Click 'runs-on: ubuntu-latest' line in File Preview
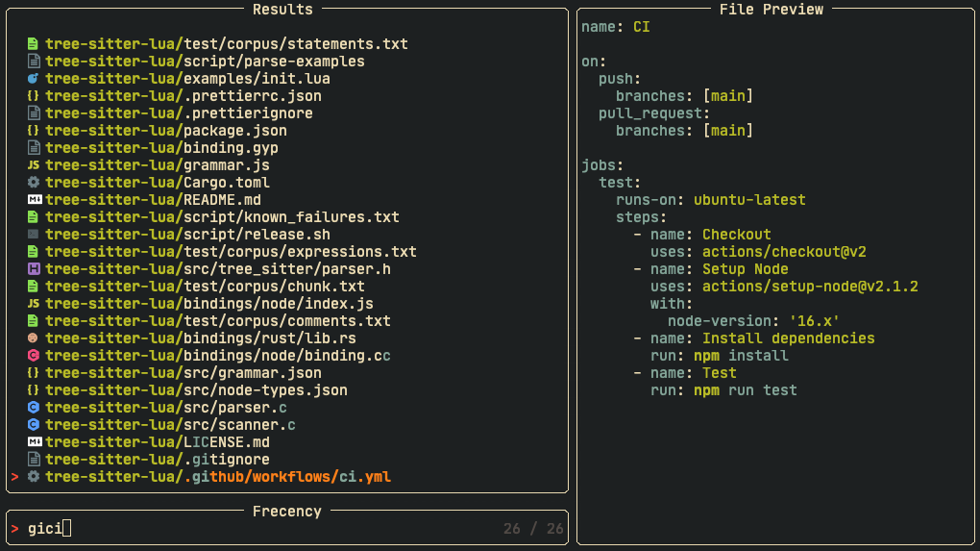The height and width of the screenshot is (551, 980). click(x=711, y=199)
